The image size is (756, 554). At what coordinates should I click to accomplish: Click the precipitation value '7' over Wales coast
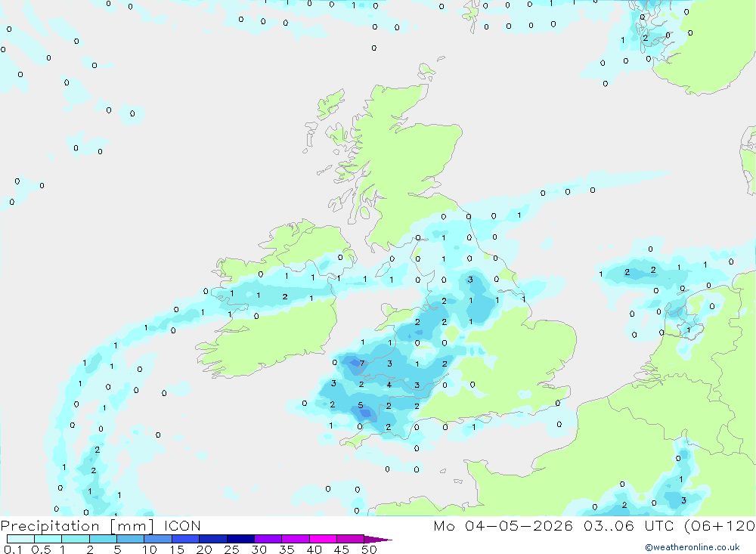(362, 363)
